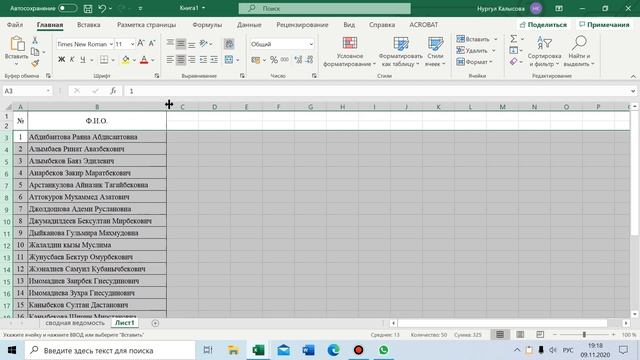Toggle align text right
Image resolution: width=640 pixels, height=360 pixels.
[191, 60]
